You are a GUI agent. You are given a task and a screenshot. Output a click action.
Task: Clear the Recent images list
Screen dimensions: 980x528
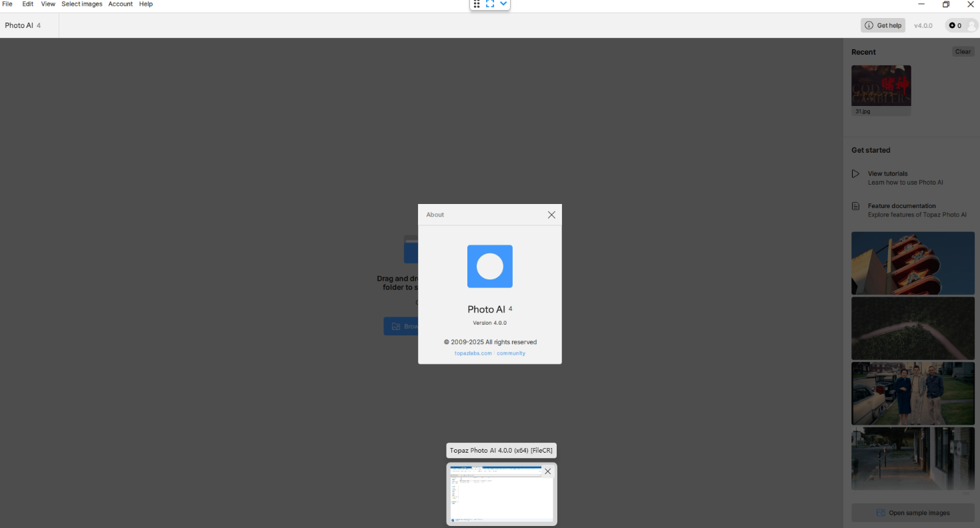963,51
